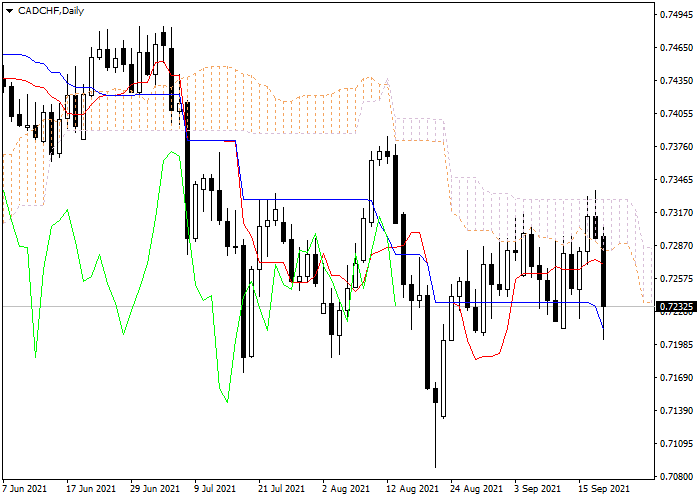
Task: Open the chart dropdown triangle beside CADCHF
Action: coord(9,11)
